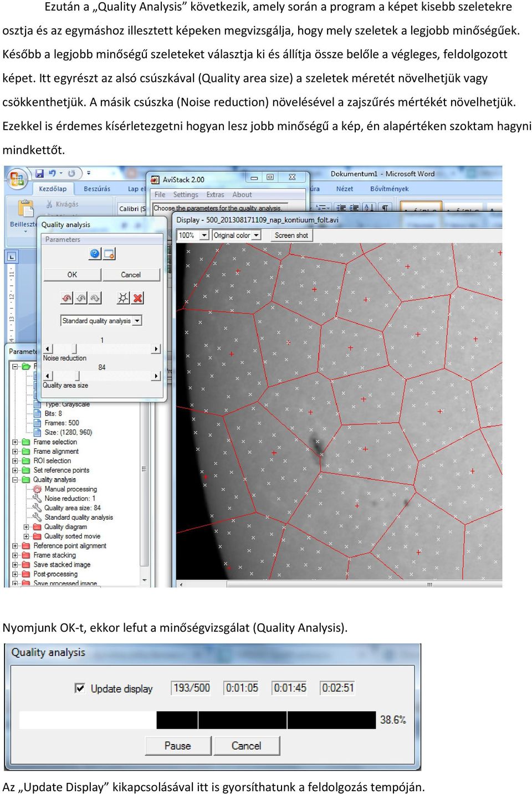Click the red Frame stacking folder icon
Screen dimensions: 532x794
coord(26,555)
